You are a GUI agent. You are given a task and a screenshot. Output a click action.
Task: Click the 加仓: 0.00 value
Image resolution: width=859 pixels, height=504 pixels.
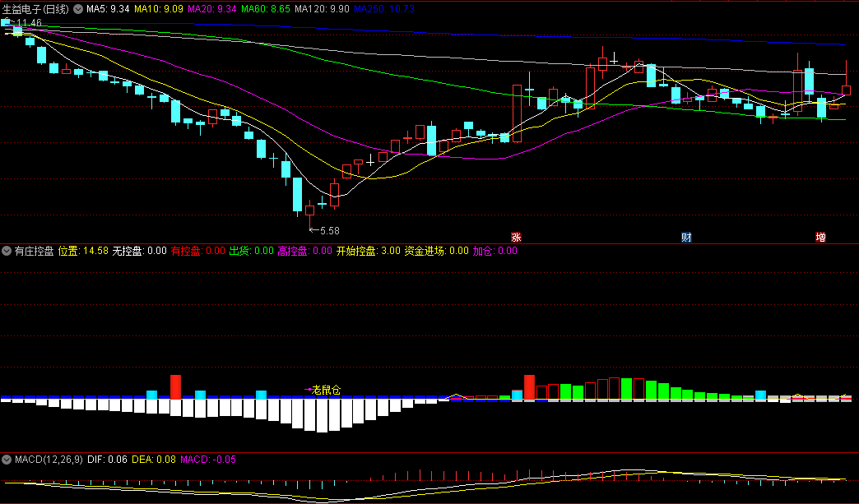pyautogui.click(x=495, y=252)
